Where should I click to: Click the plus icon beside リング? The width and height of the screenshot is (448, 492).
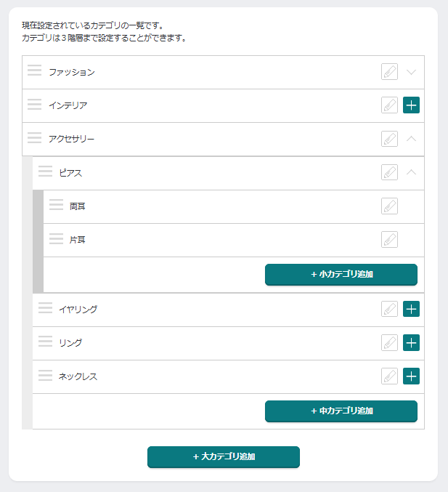pos(412,342)
